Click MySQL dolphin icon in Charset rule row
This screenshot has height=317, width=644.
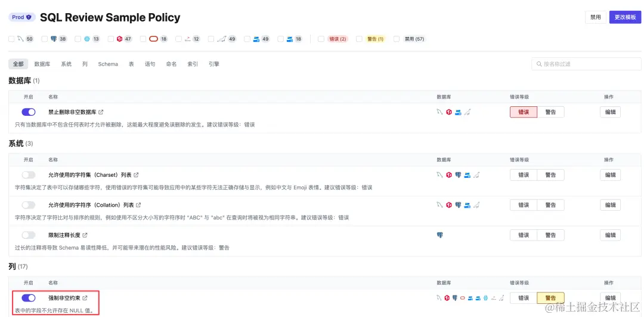point(440,175)
